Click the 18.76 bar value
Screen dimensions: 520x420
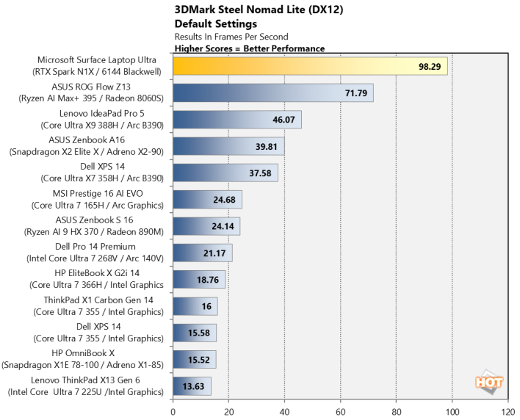(x=208, y=280)
